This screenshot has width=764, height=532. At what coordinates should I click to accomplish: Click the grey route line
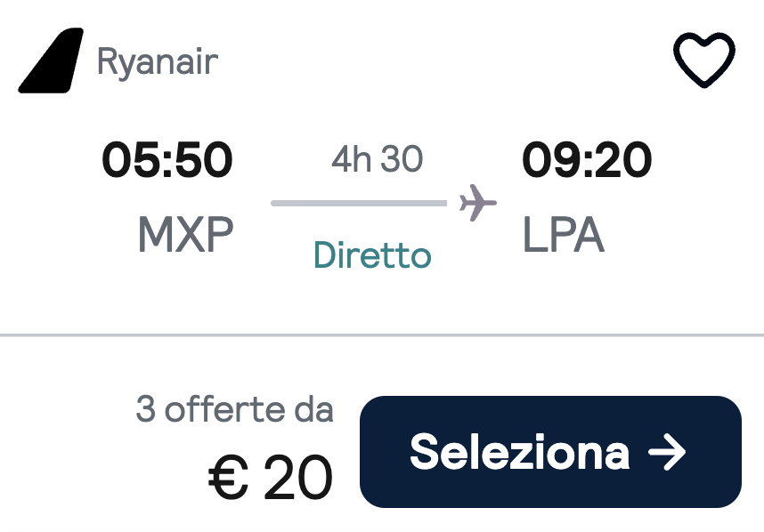tap(359, 203)
